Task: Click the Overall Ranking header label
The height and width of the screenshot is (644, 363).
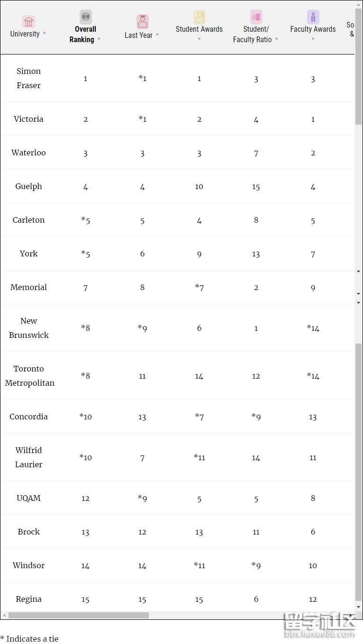Action: 82,34
